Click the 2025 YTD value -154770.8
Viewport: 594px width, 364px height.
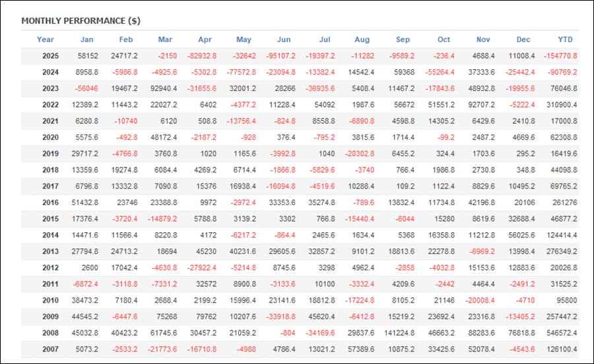click(x=560, y=56)
